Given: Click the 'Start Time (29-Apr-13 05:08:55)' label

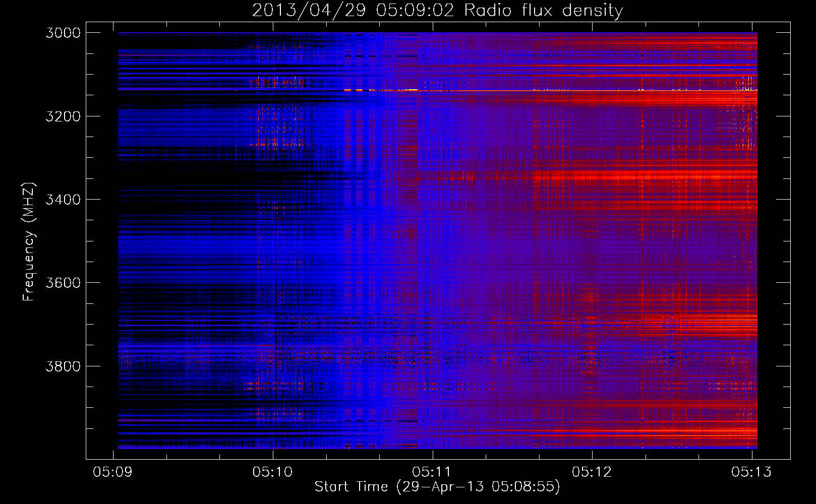Looking at the screenshot, I should (x=437, y=487).
